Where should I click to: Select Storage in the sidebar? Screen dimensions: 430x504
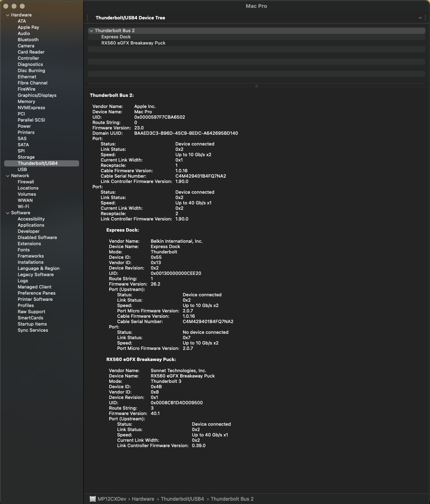tap(26, 157)
